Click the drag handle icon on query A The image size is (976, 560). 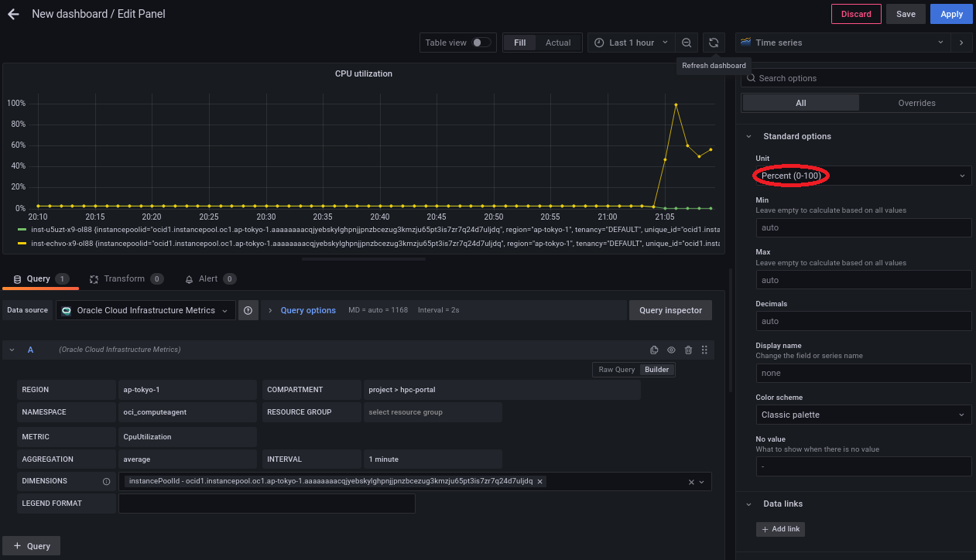click(x=704, y=350)
